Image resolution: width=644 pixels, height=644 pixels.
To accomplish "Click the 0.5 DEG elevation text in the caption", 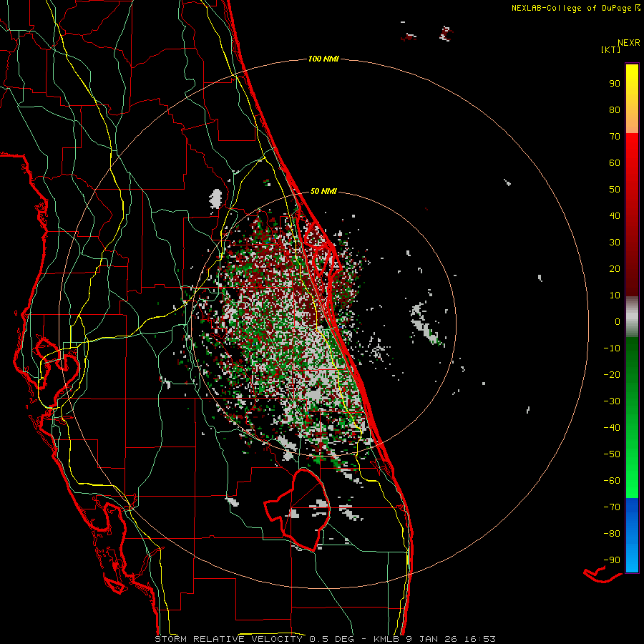I will [333, 639].
